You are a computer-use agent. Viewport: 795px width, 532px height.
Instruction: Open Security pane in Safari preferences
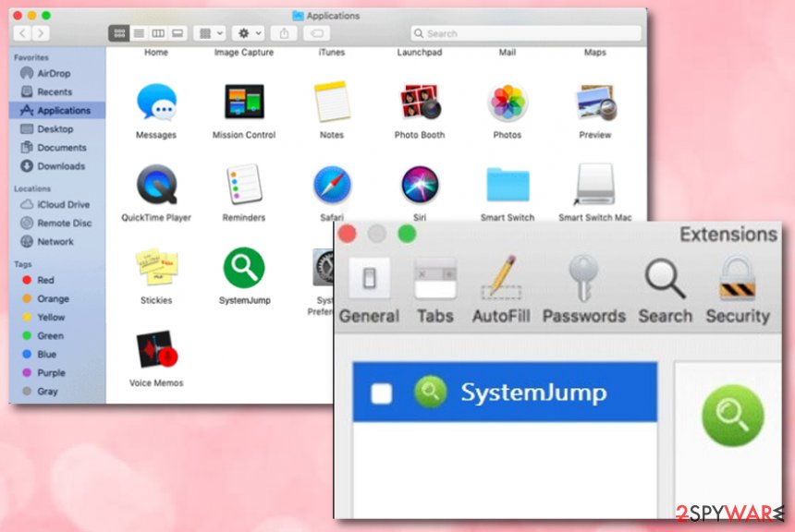[738, 290]
